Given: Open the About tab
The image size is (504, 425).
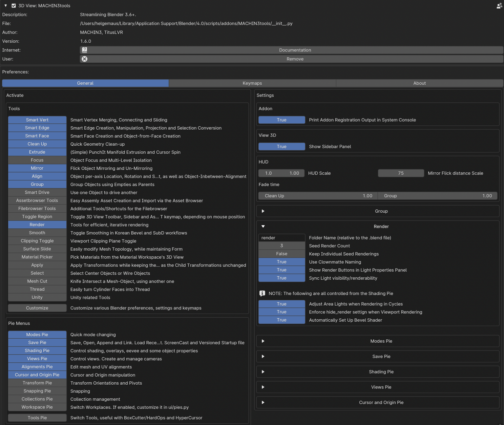Looking at the screenshot, I should [x=419, y=83].
